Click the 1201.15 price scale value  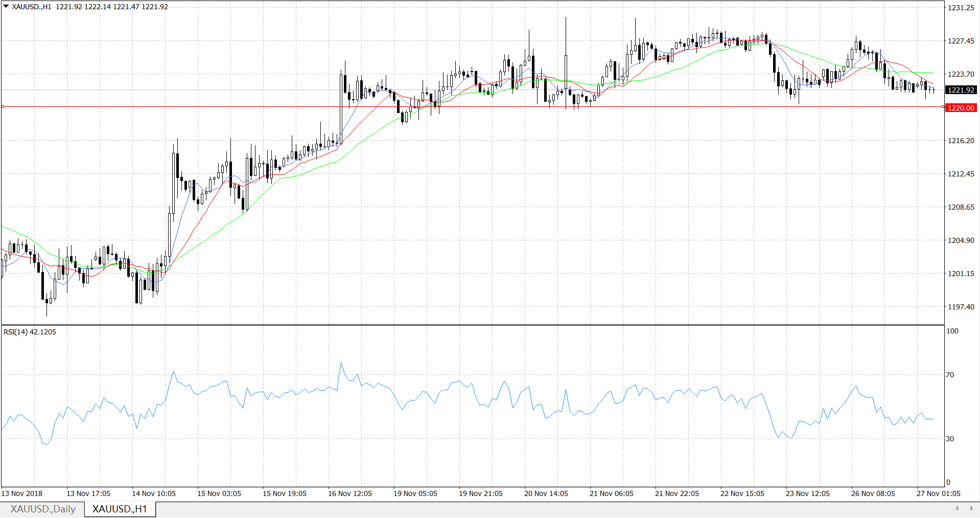[961, 274]
